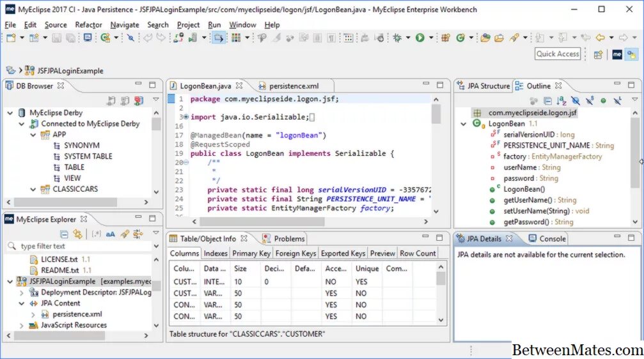Viewport: 644px width, 359px height.
Task: Click the Skip All Breakpoints icon
Action: [x=130, y=38]
